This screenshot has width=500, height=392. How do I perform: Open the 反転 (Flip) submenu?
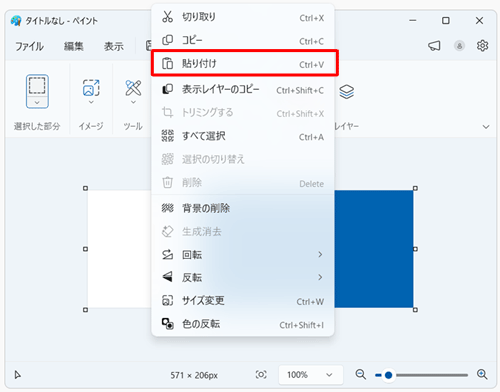click(243, 277)
